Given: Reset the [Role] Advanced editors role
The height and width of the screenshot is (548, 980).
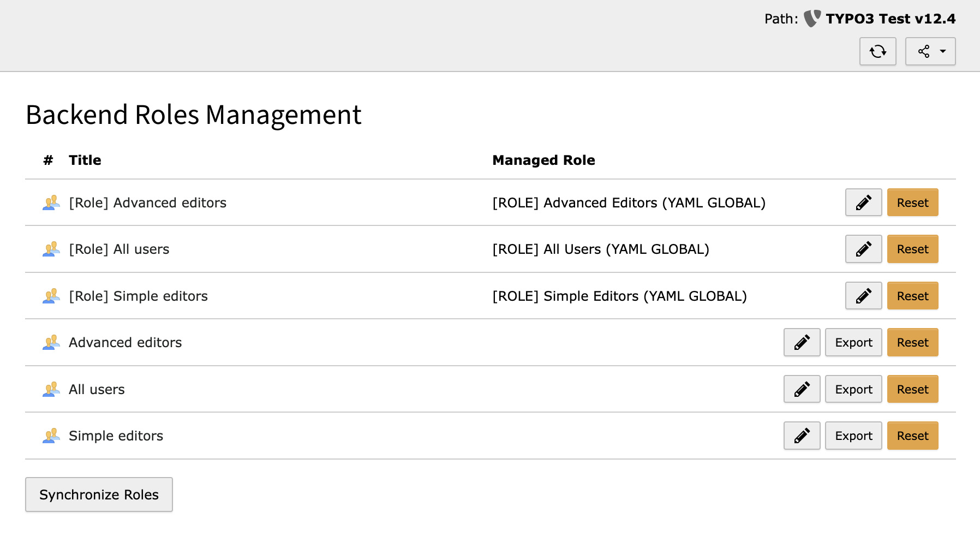Looking at the screenshot, I should pos(912,202).
